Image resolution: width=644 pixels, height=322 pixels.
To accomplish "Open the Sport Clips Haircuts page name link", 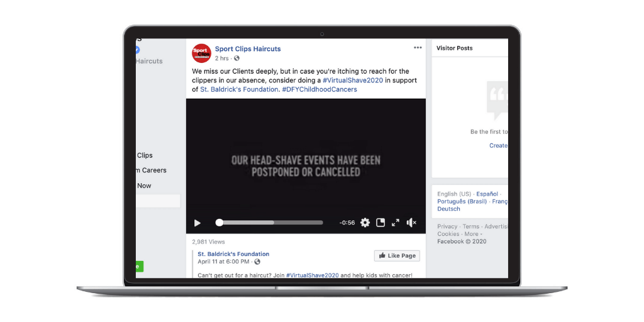I will 248,49.
